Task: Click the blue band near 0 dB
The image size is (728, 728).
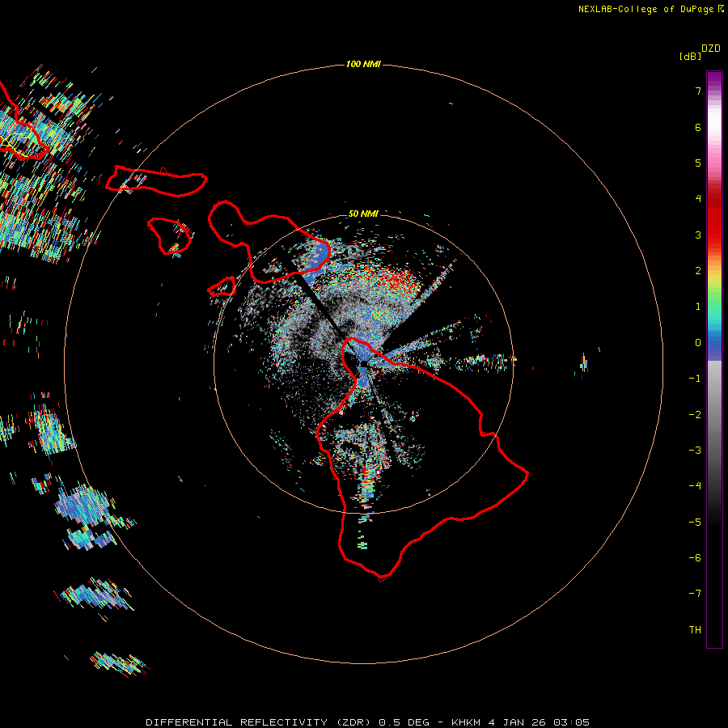Action: click(x=714, y=346)
